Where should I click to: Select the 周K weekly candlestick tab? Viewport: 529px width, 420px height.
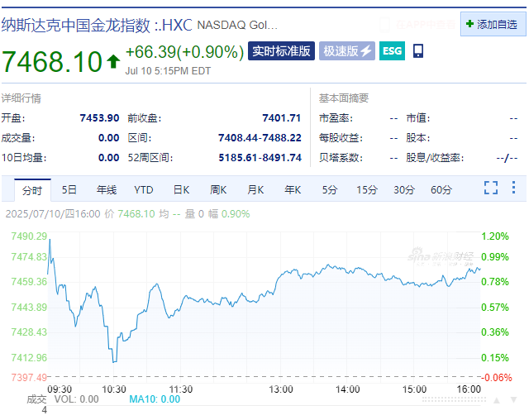pos(218,190)
